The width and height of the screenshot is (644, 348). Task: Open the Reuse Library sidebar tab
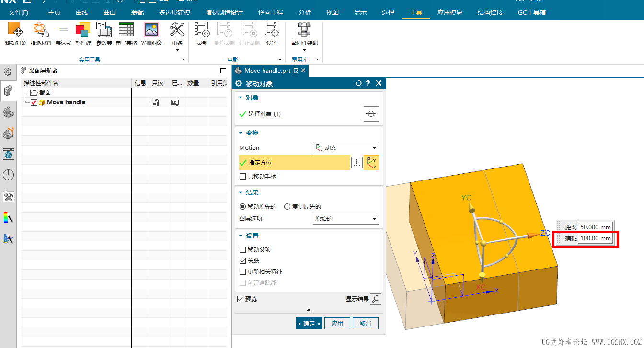[x=8, y=133]
